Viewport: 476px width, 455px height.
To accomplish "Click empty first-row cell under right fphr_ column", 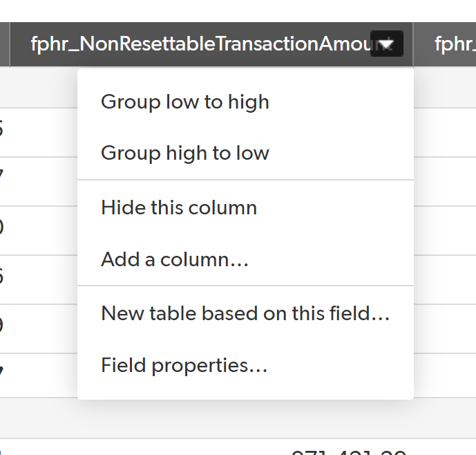I will (x=445, y=87).
